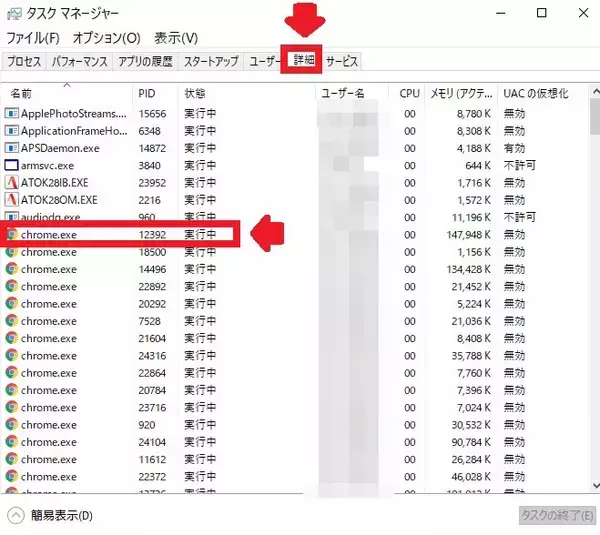This screenshot has width=600, height=535.
Task: Switch to the サービス tab
Action: point(342,61)
